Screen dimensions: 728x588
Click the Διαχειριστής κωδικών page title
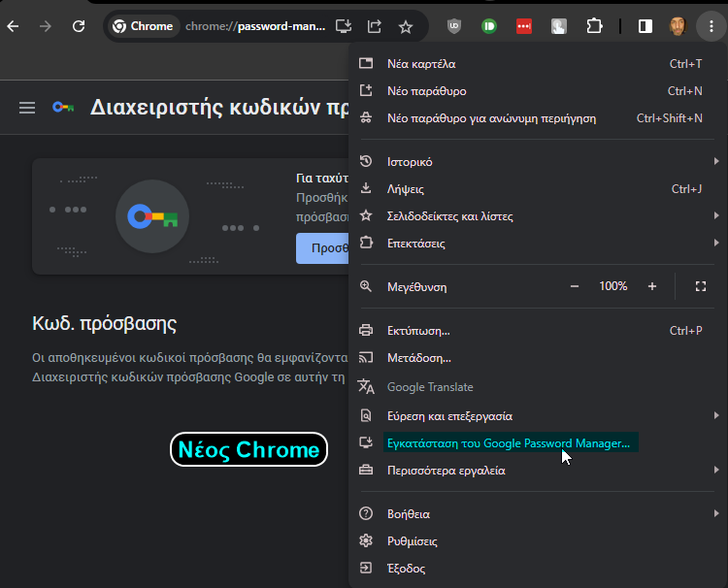pyautogui.click(x=219, y=108)
